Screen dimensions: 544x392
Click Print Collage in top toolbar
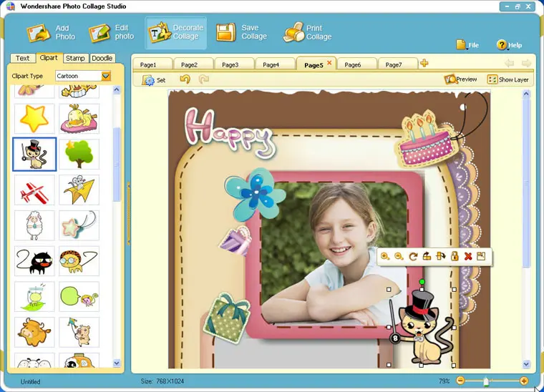(307, 32)
